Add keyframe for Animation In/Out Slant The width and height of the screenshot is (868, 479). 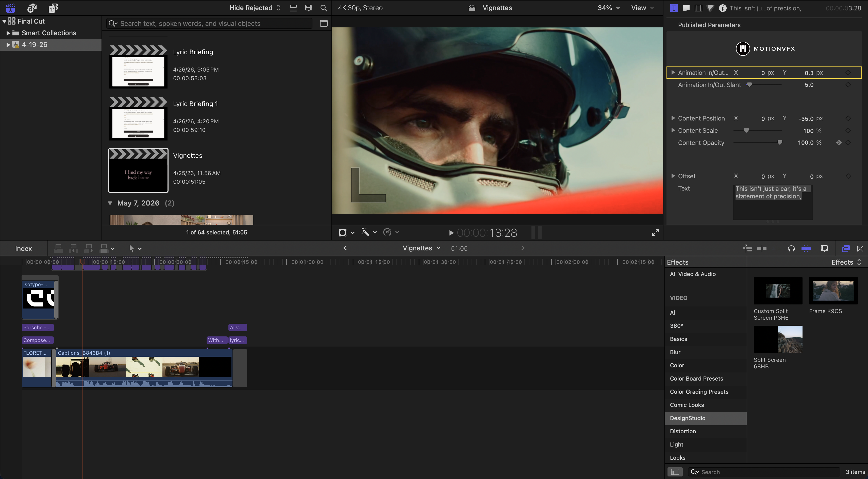coord(848,85)
